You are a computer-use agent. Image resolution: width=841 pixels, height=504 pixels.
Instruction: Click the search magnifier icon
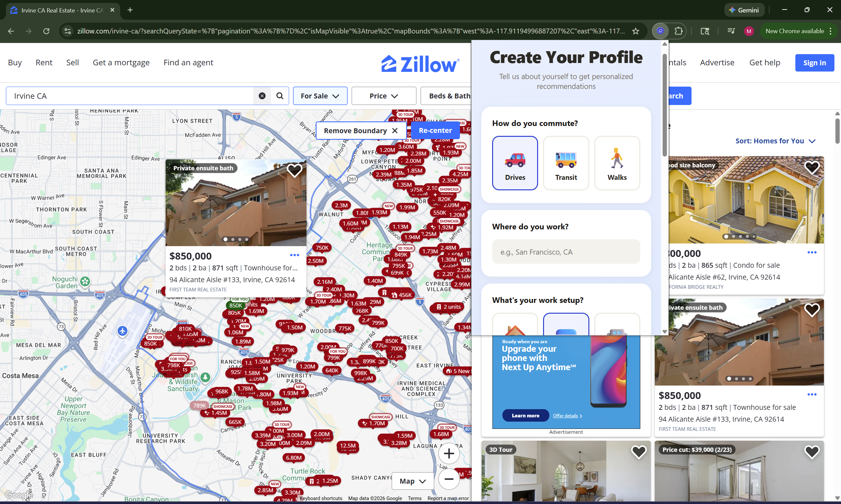pyautogui.click(x=280, y=96)
